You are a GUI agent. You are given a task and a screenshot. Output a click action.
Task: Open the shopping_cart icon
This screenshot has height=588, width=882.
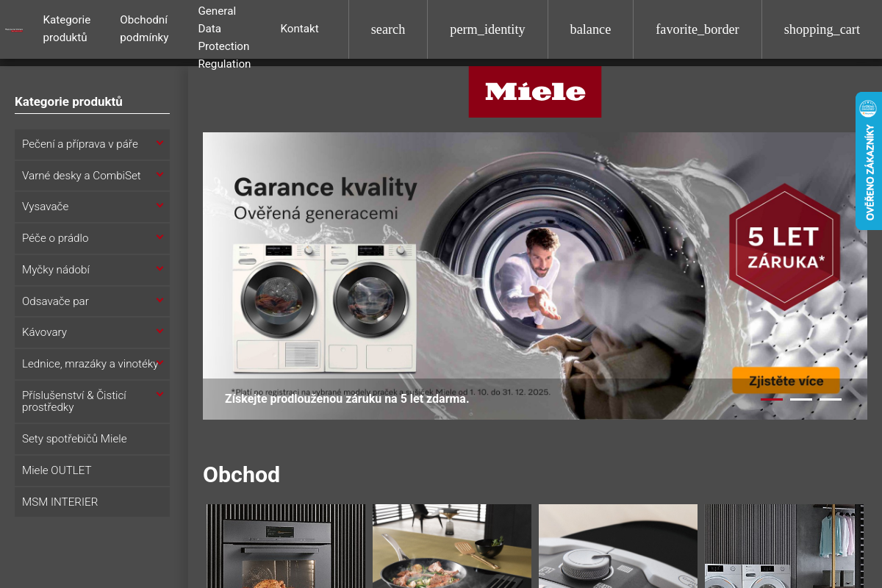pos(822,29)
